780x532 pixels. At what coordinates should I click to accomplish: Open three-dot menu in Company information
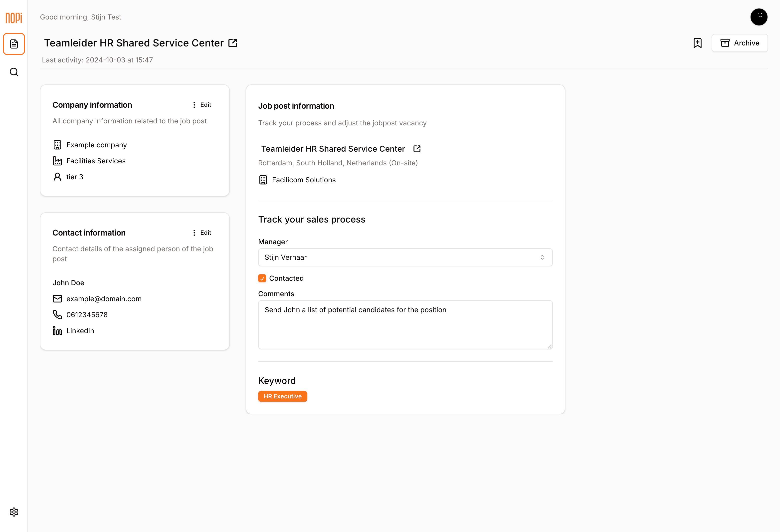[194, 105]
